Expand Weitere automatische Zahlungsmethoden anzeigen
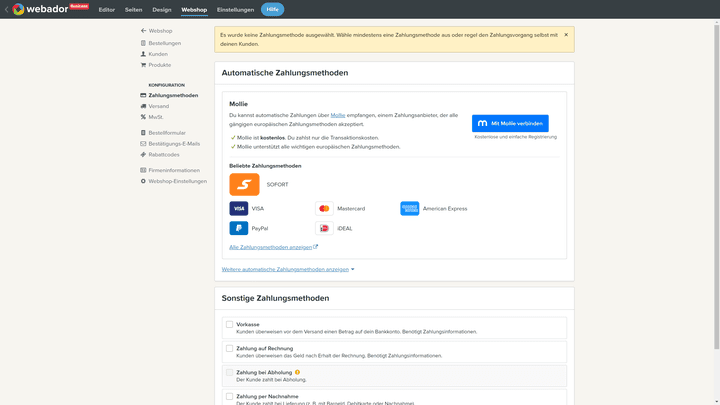This screenshot has height=405, width=720. click(x=288, y=270)
